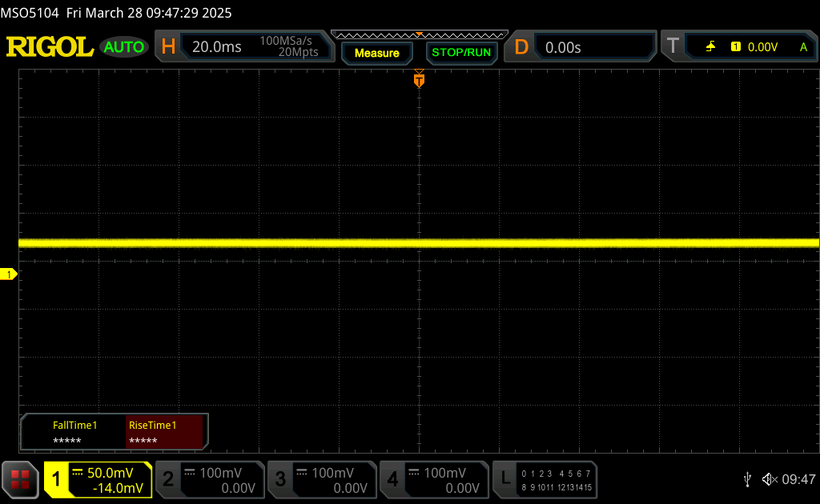Image resolution: width=820 pixels, height=504 pixels.
Task: Click the 09:47 clock display
Action: coord(798,479)
